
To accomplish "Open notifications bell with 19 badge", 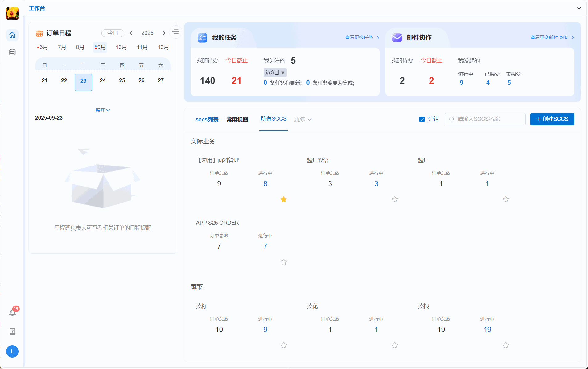I will (x=12, y=313).
